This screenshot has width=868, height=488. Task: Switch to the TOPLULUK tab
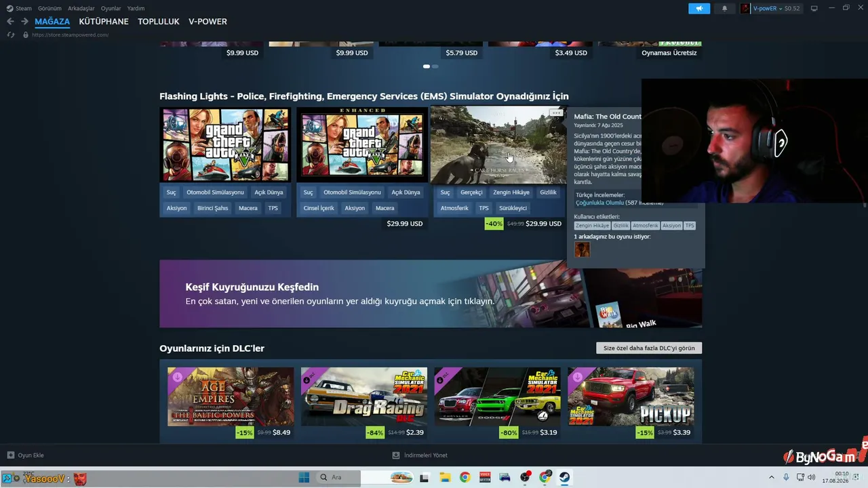click(x=159, y=22)
